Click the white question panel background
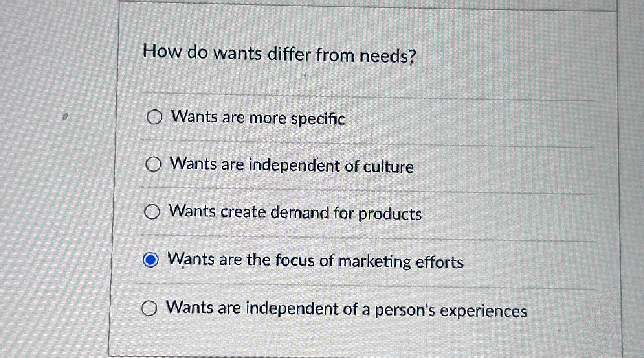 click(x=511, y=79)
